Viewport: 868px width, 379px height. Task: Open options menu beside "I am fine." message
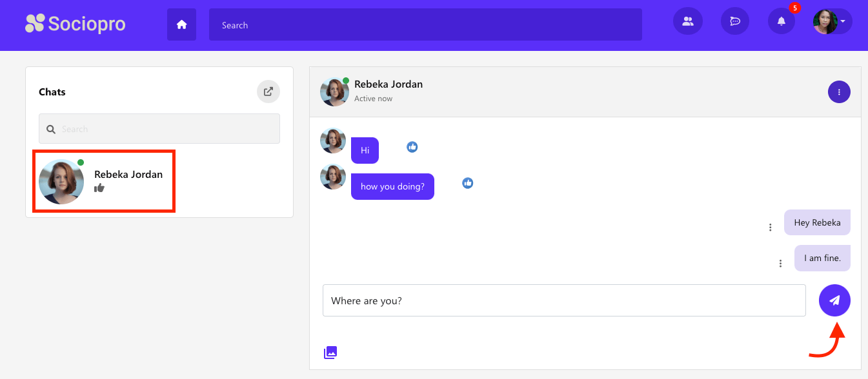(x=780, y=264)
